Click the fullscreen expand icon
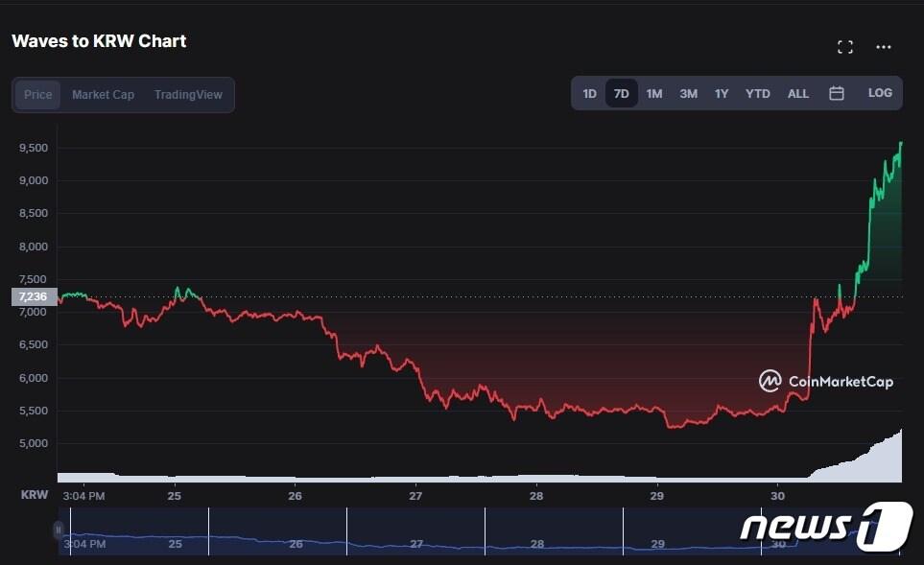The height and width of the screenshot is (565, 924). tap(845, 47)
